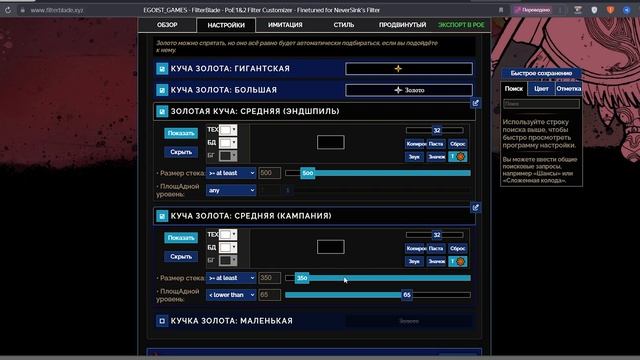Click Скрыть in Эндшпиль section
The height and width of the screenshot is (360, 640).
tap(181, 152)
